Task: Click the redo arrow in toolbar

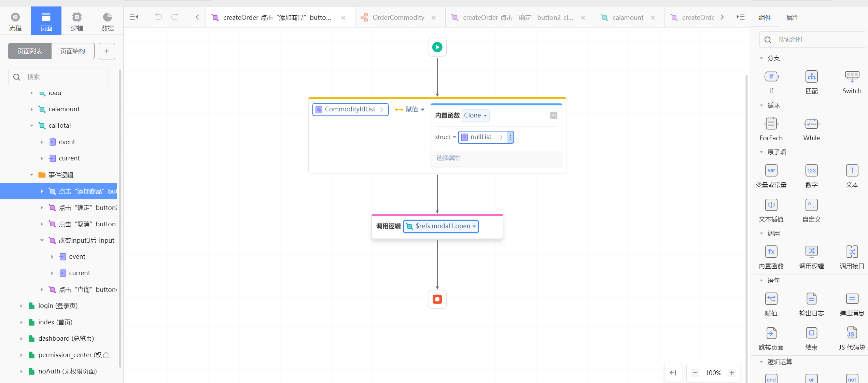Action: coord(175,17)
